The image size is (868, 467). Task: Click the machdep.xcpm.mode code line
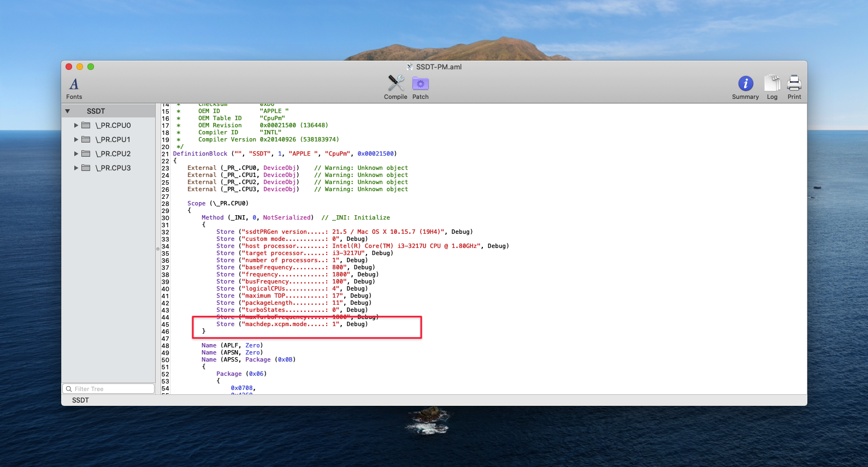[x=292, y=324]
